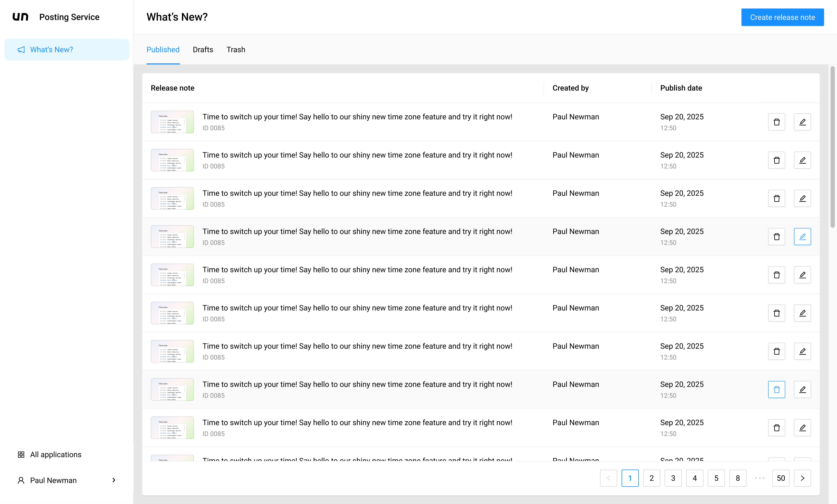Jump to page 5 in the pagination
The image size is (837, 504).
pos(716,478)
